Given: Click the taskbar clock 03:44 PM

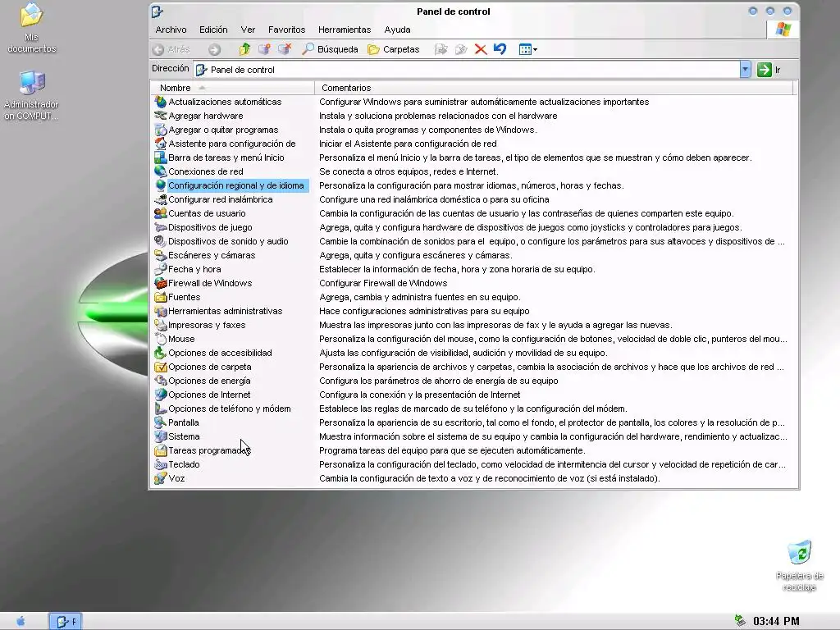Looking at the screenshot, I should click(x=776, y=621).
